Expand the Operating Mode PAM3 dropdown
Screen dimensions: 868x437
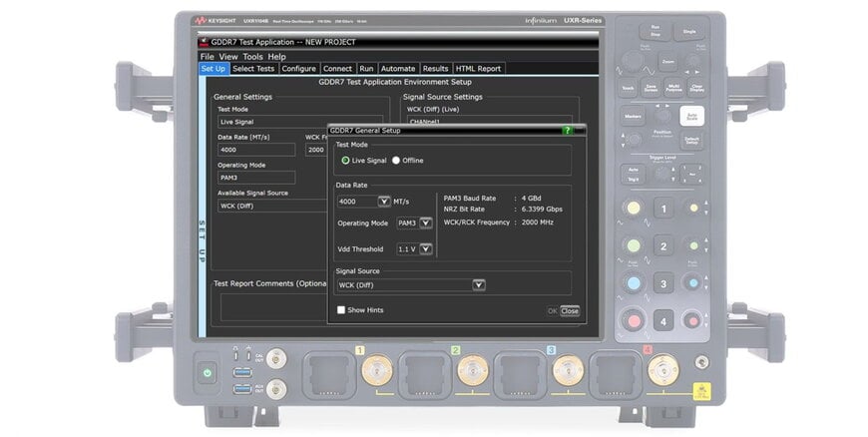(426, 223)
